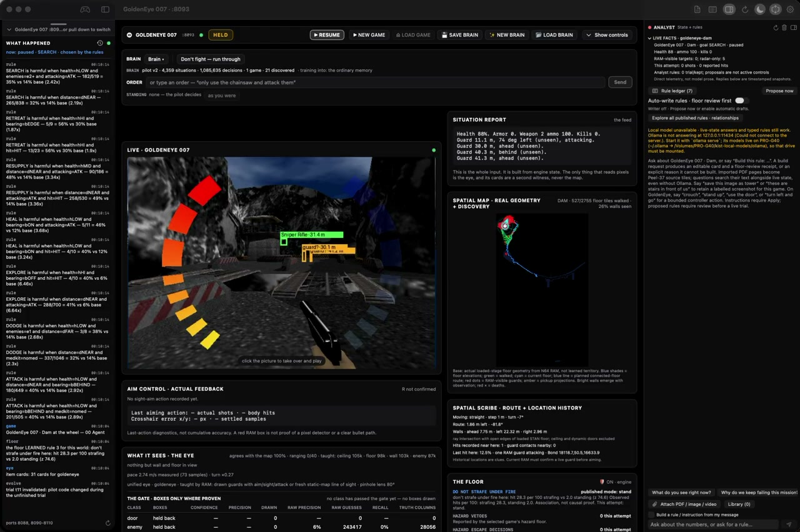This screenshot has width=800, height=532.
Task: Click the Send order button
Action: coord(620,82)
